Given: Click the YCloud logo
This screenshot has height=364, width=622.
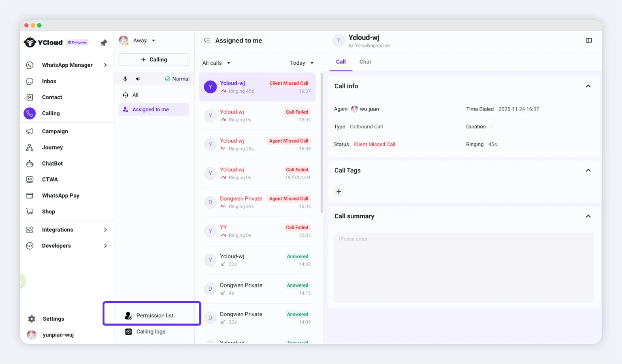Looking at the screenshot, I should coord(43,43).
